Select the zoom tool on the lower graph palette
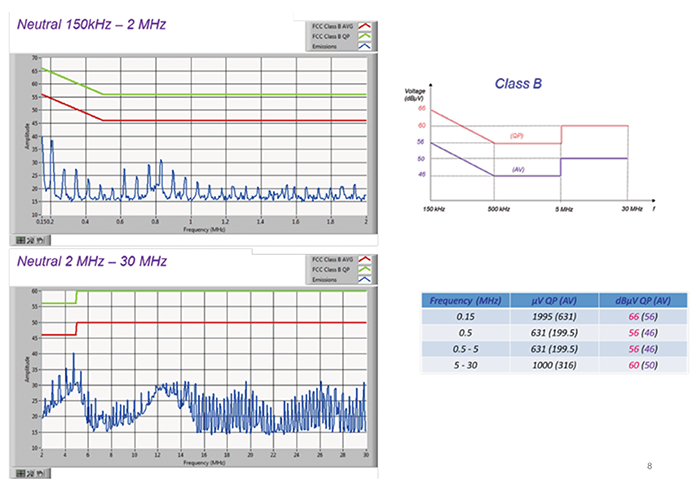The image size is (700, 488). pos(32,473)
